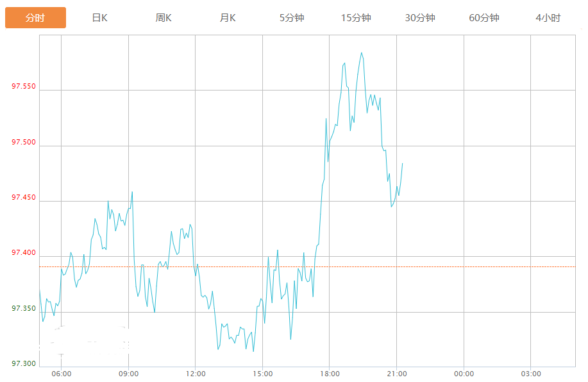The height and width of the screenshot is (382, 588).
Task: Click the highest peak of the price line
Action: (x=362, y=53)
